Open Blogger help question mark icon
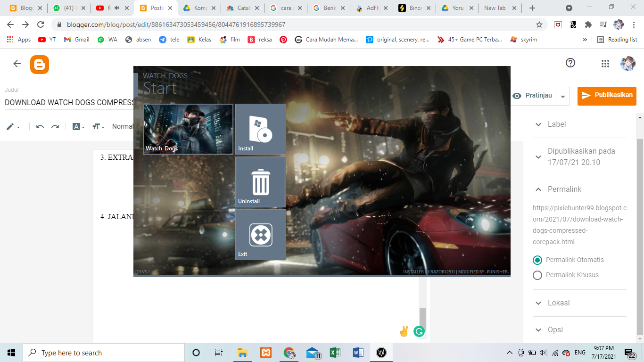Screen dimensions: 644x362 tap(570, 63)
